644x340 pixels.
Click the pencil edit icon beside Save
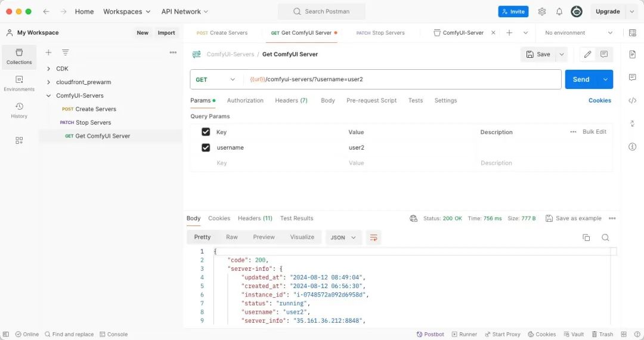coord(587,54)
